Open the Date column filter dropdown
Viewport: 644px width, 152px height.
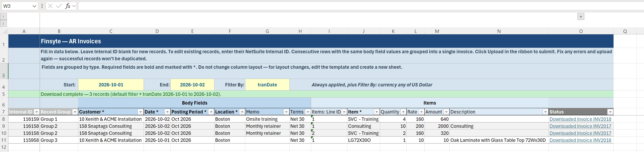tap(167, 112)
